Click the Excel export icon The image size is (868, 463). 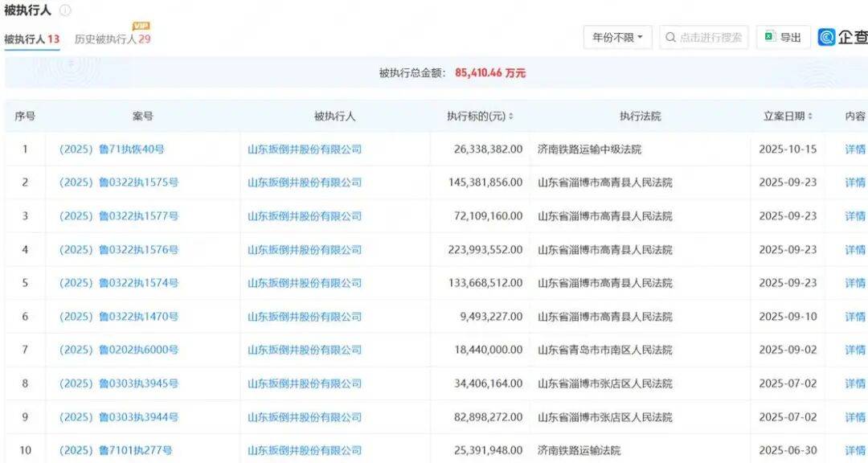[x=769, y=36]
